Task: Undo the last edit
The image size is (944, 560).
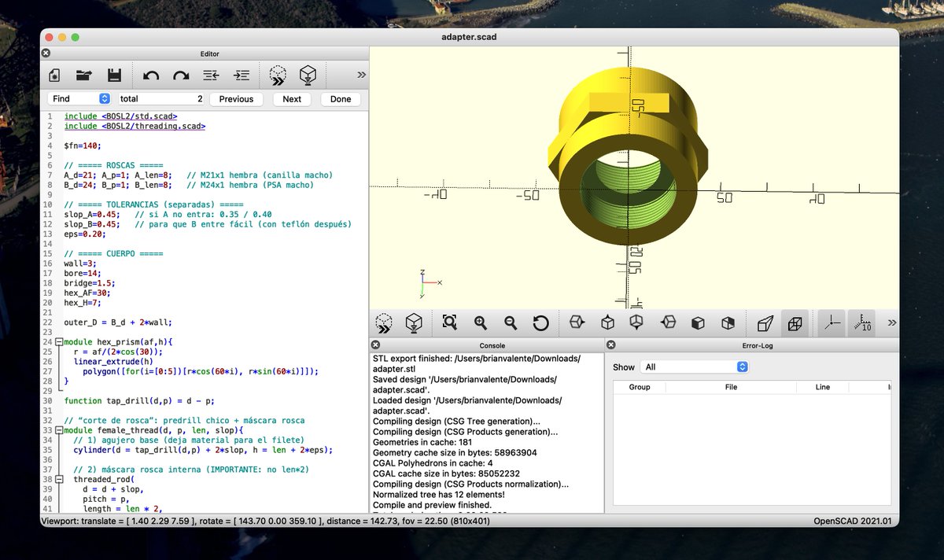Action: pyautogui.click(x=151, y=76)
